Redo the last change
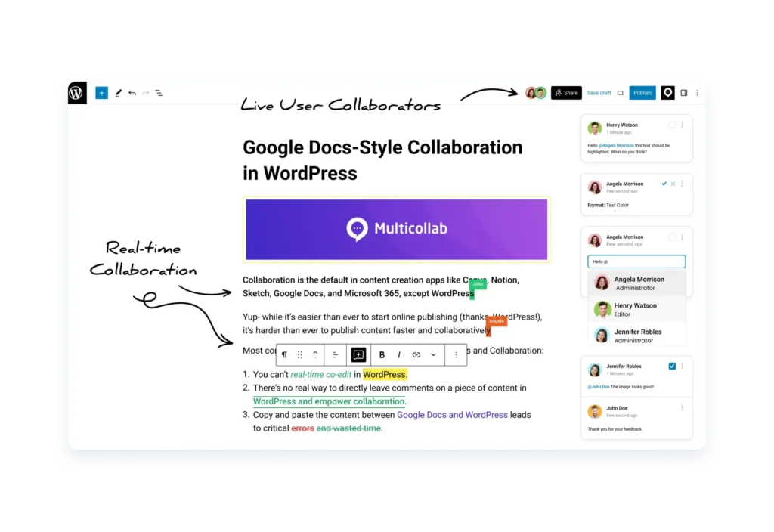 pyautogui.click(x=146, y=93)
